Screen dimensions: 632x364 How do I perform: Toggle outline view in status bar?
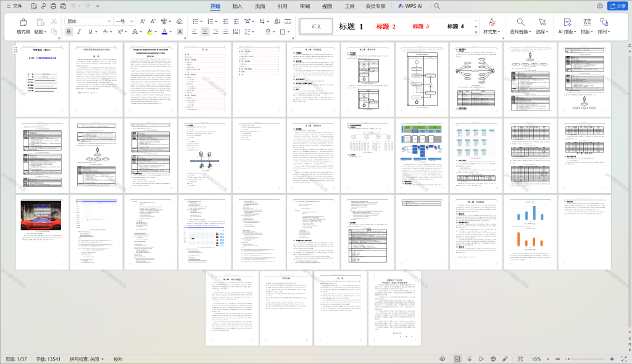[x=469, y=359]
